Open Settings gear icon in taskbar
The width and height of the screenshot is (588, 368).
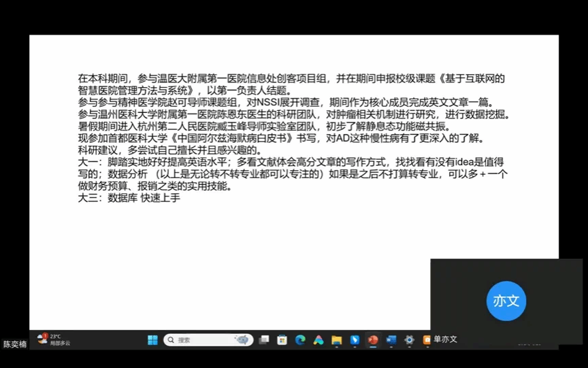coord(409,339)
